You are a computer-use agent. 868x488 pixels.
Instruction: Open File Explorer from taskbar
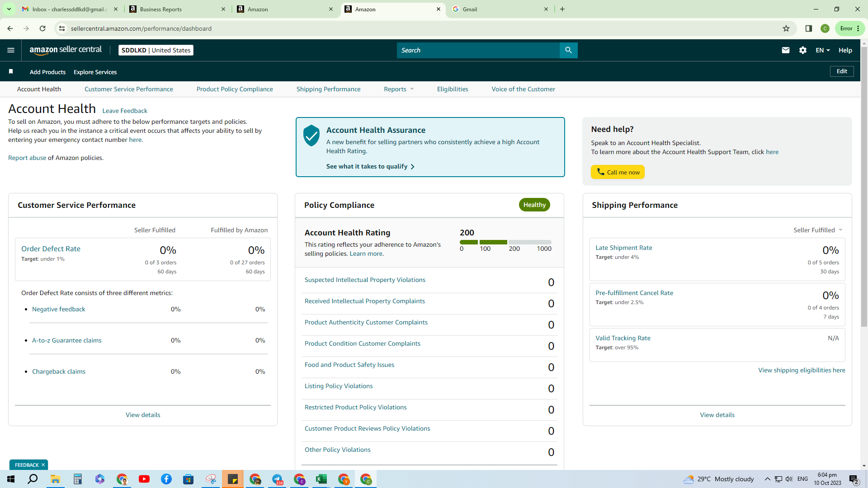[55, 479]
